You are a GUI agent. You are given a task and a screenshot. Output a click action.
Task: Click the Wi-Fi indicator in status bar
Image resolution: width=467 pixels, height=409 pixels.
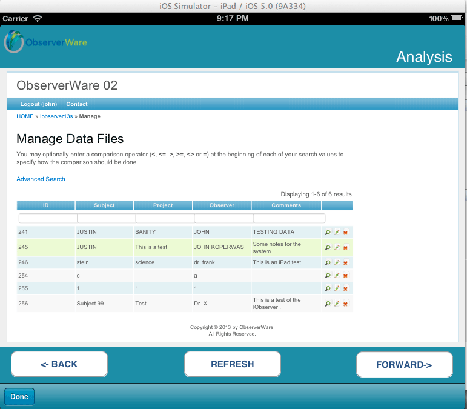click(x=38, y=19)
